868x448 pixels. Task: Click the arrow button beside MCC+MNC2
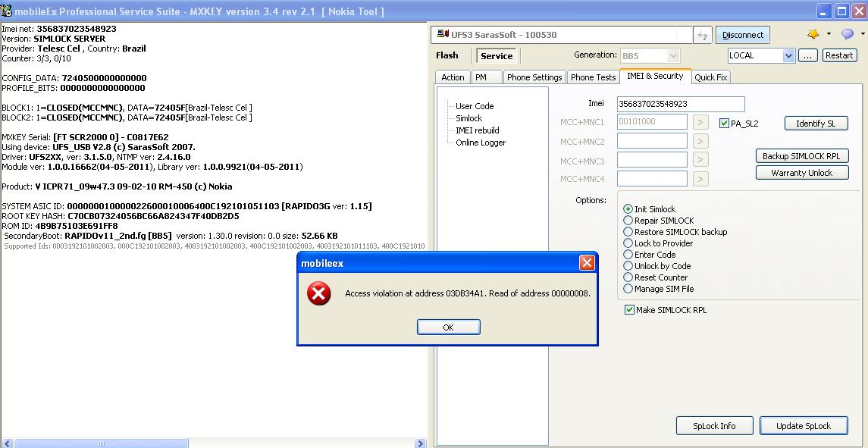(700, 141)
